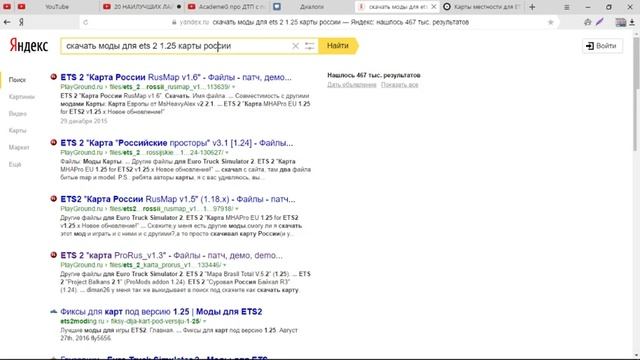Reload the page with the refresh icon
This screenshot has height=360, width=640.
coord(85,22)
